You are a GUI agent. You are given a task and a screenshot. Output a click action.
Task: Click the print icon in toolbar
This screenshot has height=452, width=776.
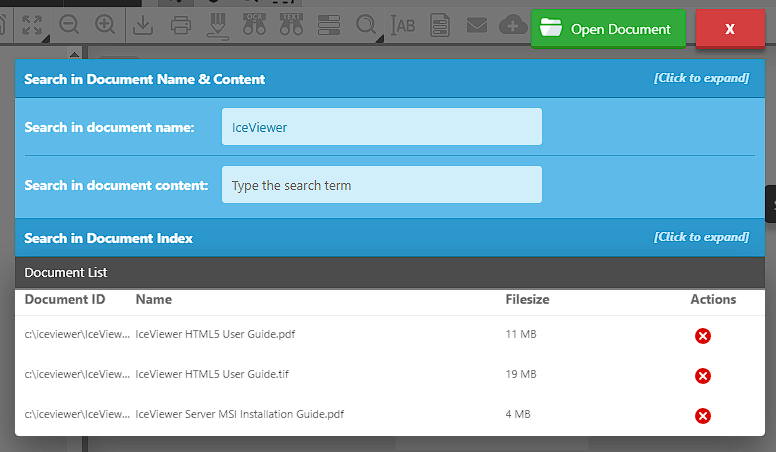pyautogui.click(x=181, y=25)
